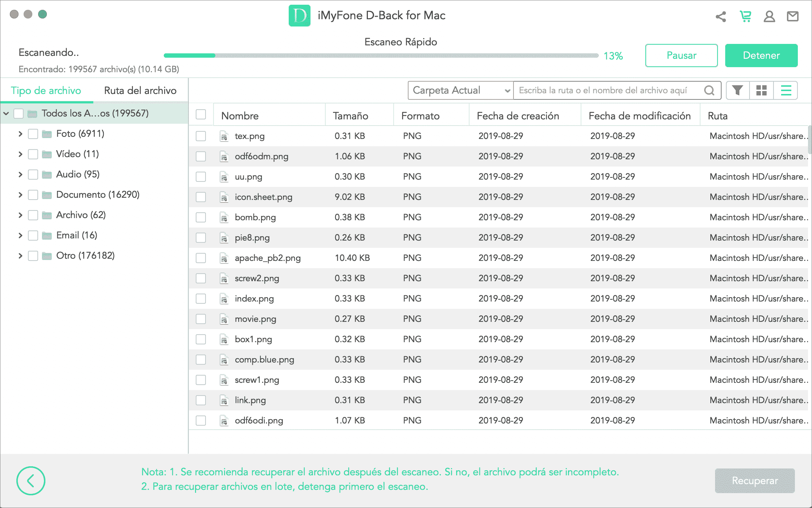
Task: Check the bomb.png file checkbox
Action: pos(201,217)
